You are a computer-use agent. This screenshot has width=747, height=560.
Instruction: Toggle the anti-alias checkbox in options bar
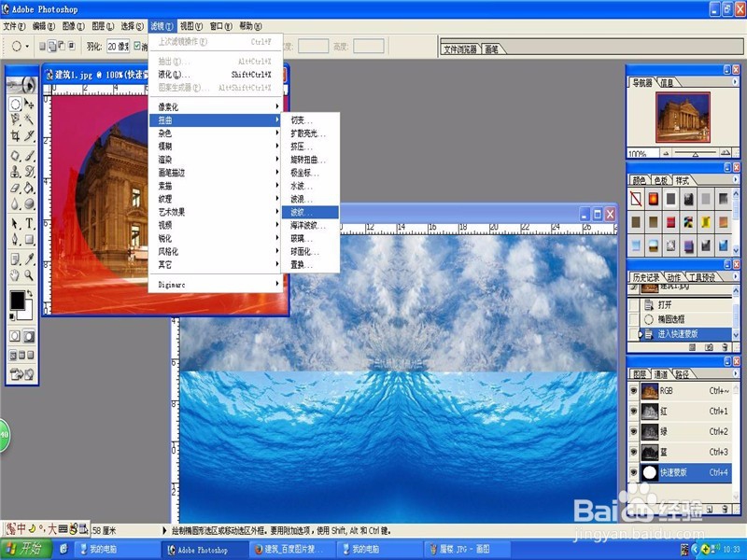point(137,46)
